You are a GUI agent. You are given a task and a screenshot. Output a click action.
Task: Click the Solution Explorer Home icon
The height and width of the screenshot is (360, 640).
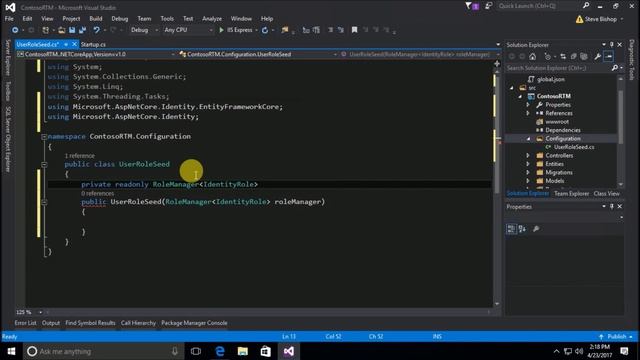pyautogui.click(x=533, y=57)
